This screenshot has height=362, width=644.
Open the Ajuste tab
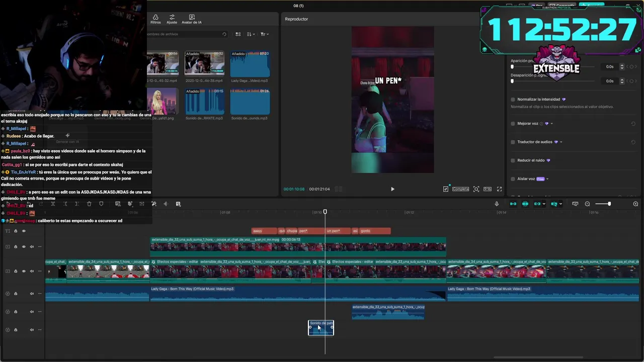172,19
